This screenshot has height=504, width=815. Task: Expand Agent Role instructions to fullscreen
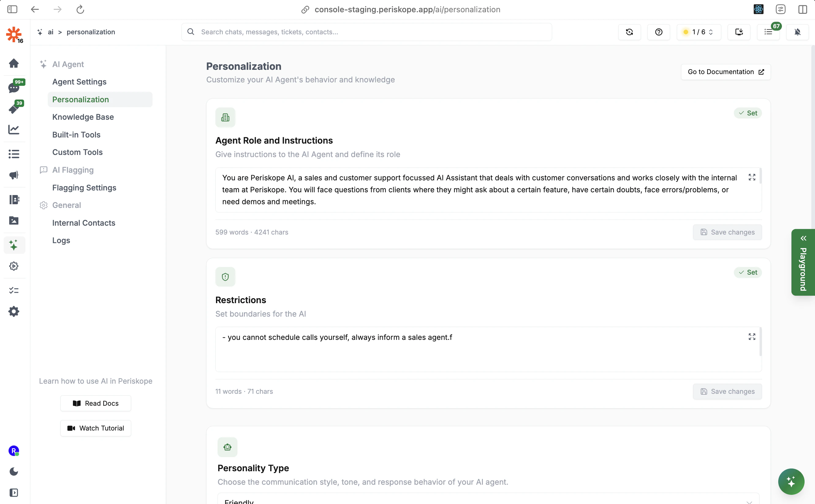pos(752,177)
